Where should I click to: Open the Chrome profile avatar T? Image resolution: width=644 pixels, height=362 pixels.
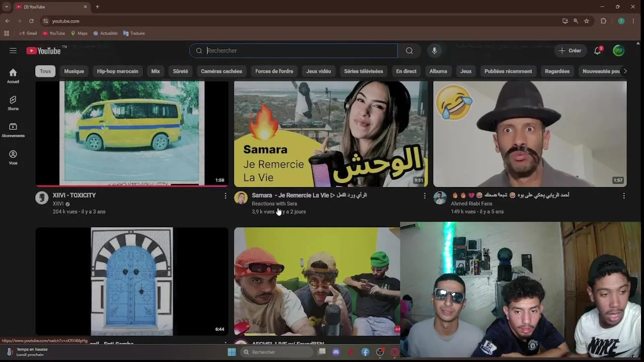(621, 21)
